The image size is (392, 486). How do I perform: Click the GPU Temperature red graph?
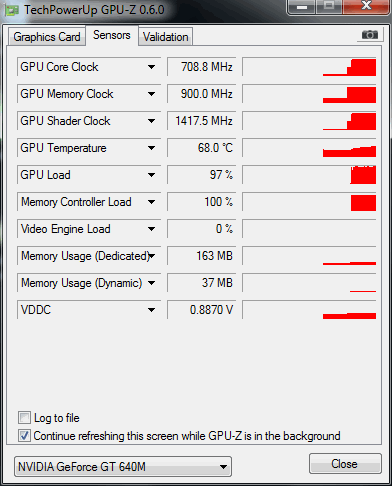click(x=309, y=148)
